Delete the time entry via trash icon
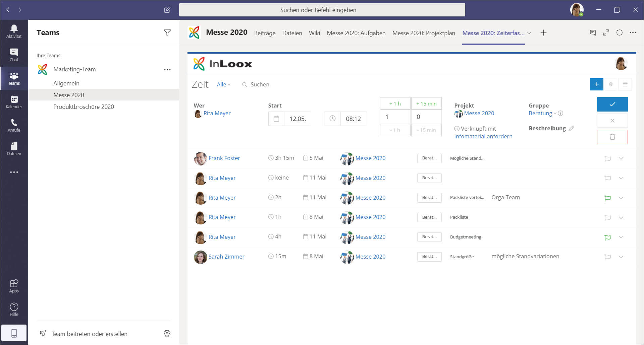 click(x=612, y=137)
